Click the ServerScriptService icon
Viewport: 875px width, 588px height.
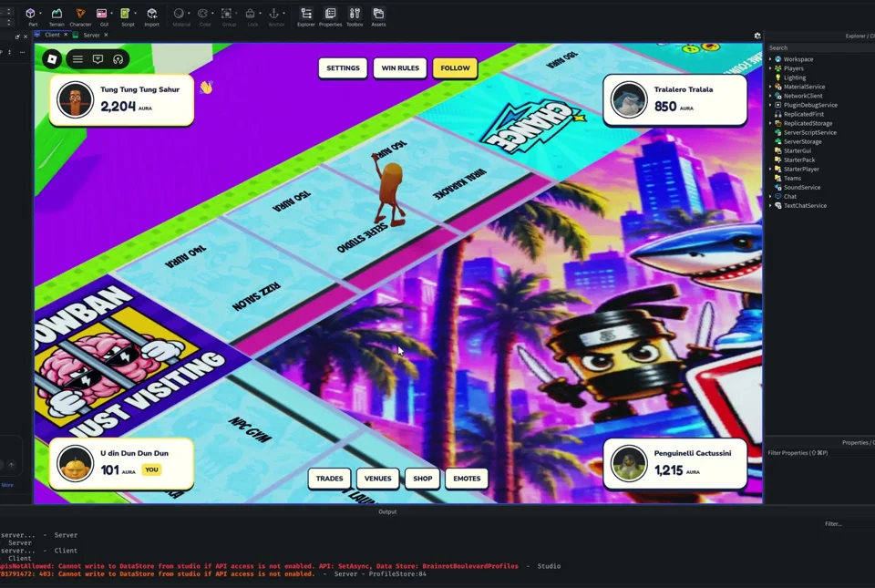pyautogui.click(x=777, y=132)
